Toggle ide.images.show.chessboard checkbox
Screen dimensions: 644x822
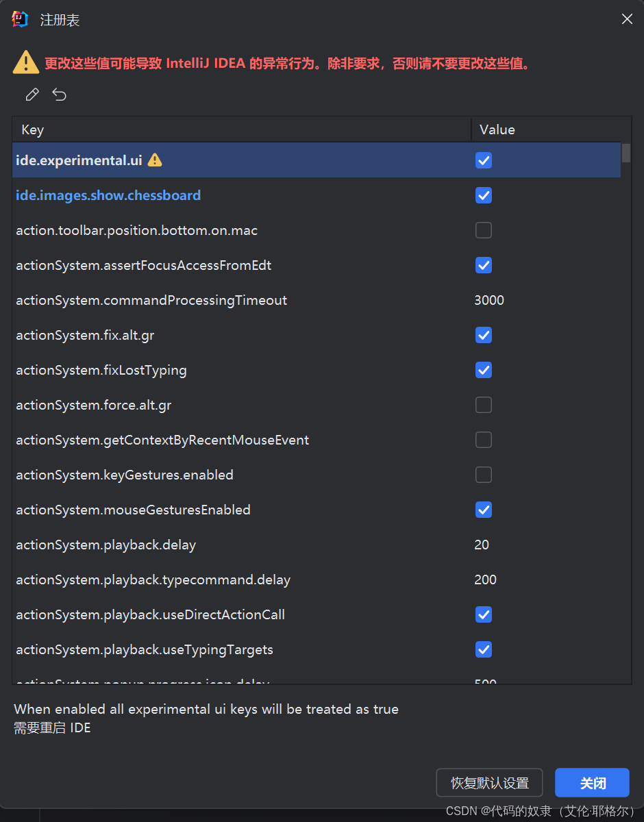click(484, 195)
